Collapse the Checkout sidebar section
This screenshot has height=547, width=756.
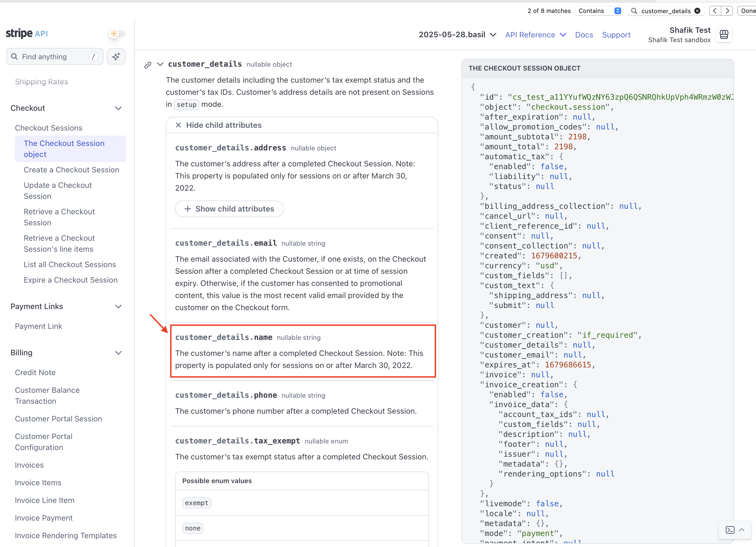pyautogui.click(x=118, y=109)
